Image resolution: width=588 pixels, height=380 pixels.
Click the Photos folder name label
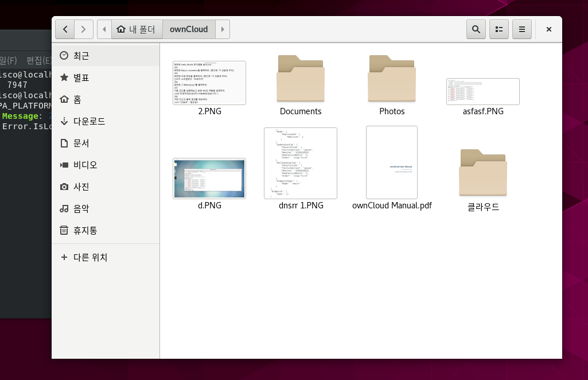coord(392,111)
